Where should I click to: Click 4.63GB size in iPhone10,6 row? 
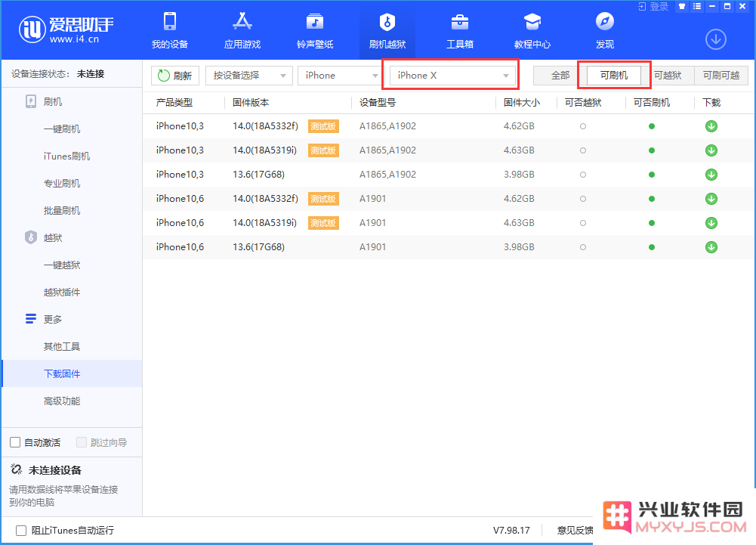tap(520, 223)
